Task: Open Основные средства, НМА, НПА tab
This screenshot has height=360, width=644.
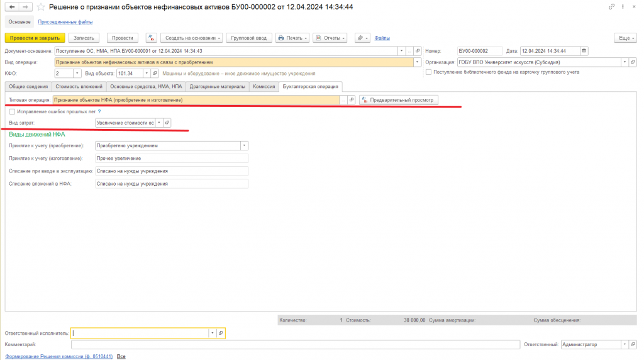Action: click(146, 87)
